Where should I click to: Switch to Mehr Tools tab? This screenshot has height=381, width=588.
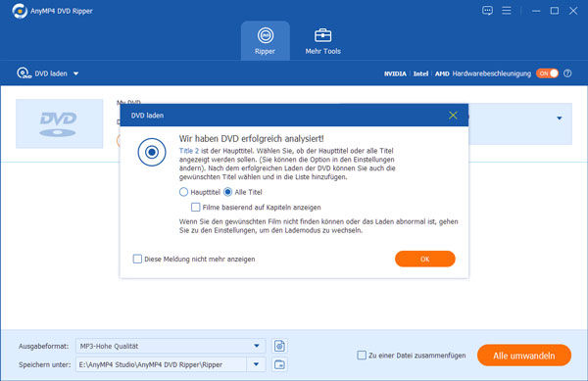[322, 41]
